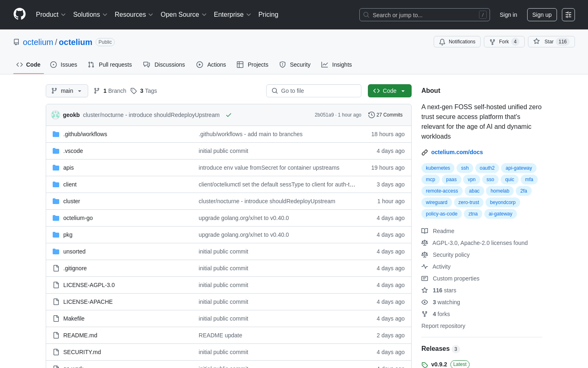Switch to the Projects tab
Viewport: 588px width, 368px height.
(253, 65)
